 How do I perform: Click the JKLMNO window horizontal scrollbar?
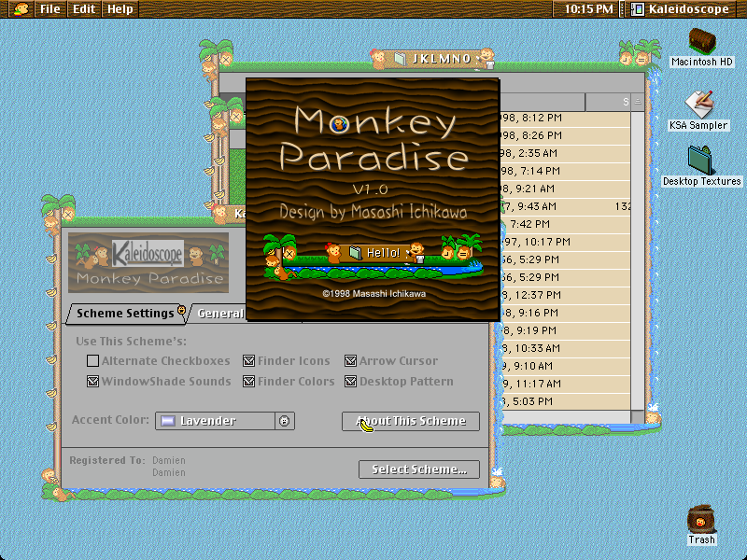point(566,416)
